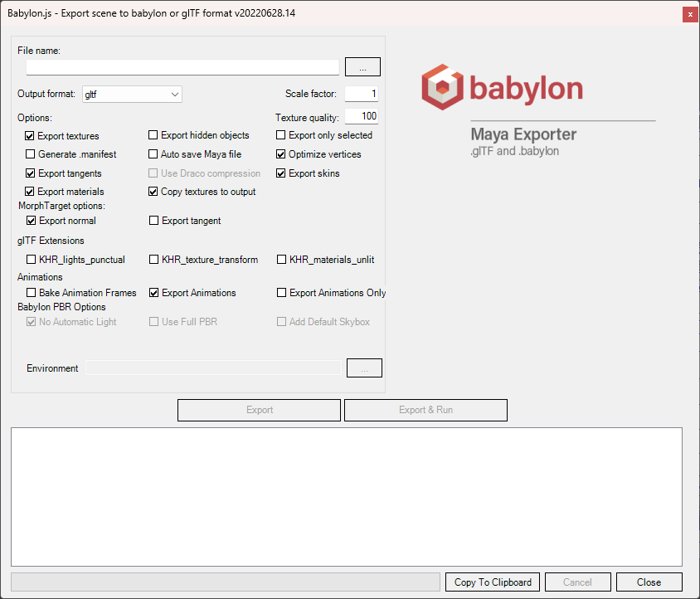Click the MorphTarget options label

coord(61,206)
